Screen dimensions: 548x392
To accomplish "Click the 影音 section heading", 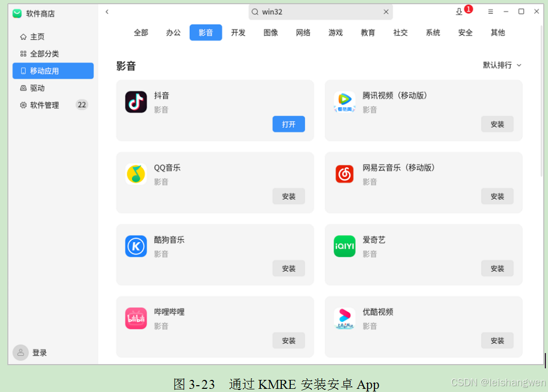I will point(126,66).
